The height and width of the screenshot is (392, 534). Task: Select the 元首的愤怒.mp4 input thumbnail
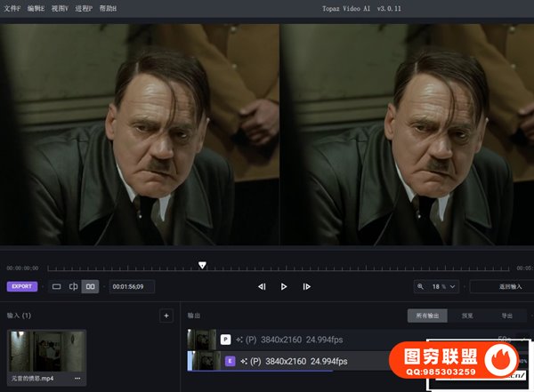[x=46, y=350]
